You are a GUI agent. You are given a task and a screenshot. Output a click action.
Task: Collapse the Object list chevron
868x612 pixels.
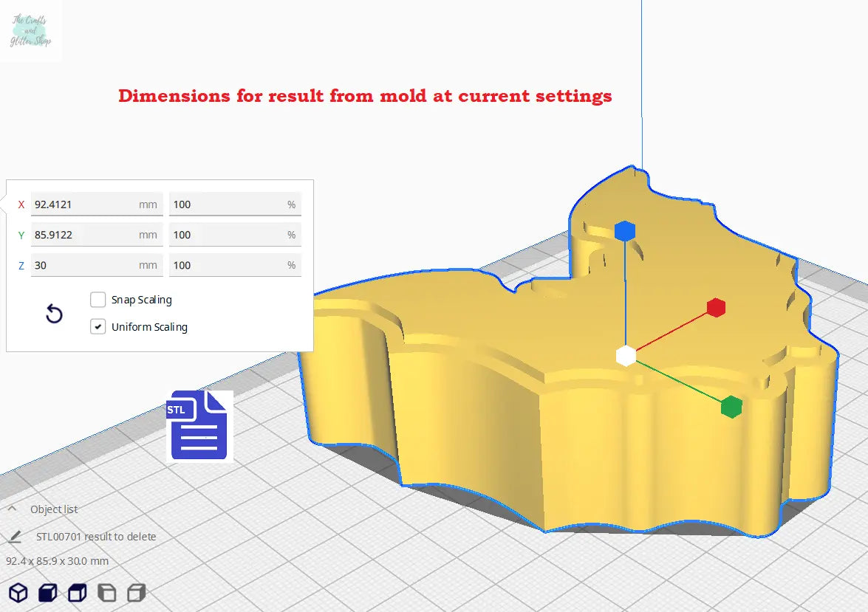coord(13,509)
